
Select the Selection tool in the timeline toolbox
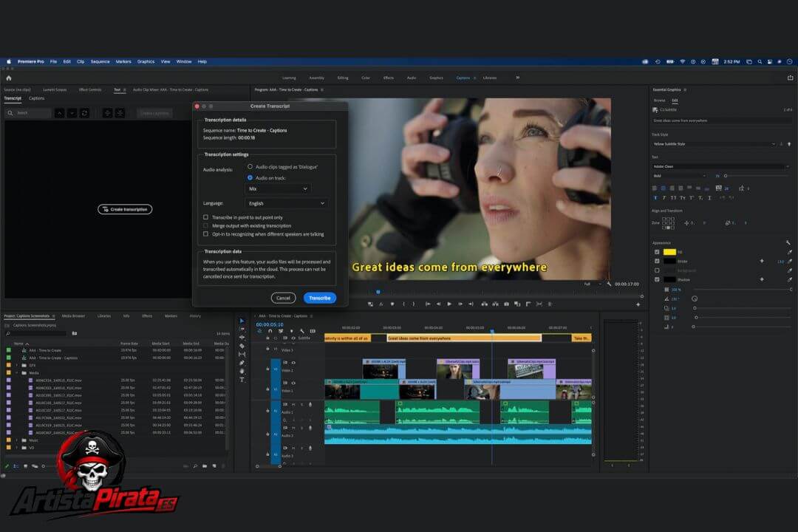click(242, 321)
